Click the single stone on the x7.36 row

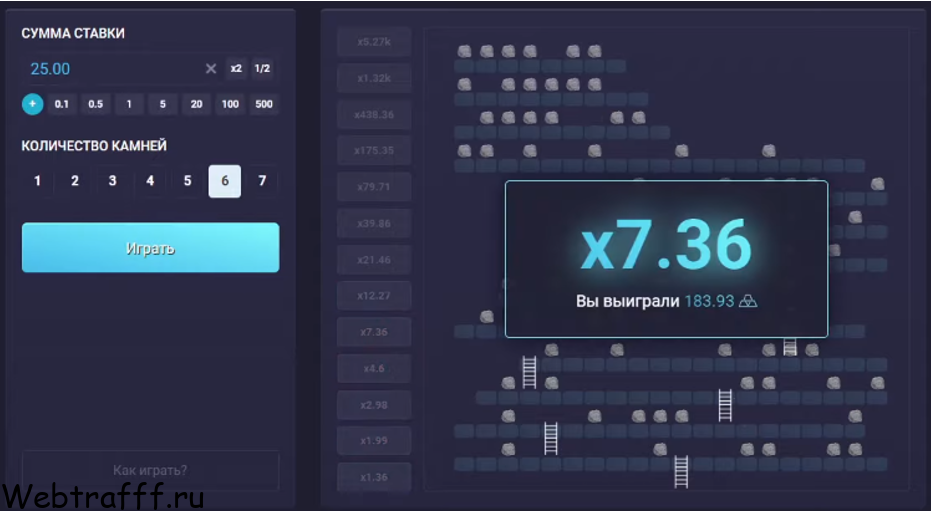(x=487, y=317)
